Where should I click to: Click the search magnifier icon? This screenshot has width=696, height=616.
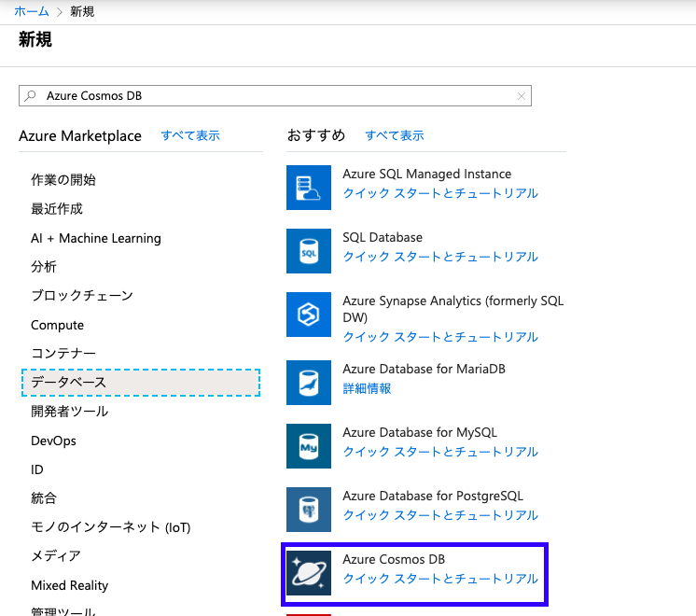[x=30, y=95]
